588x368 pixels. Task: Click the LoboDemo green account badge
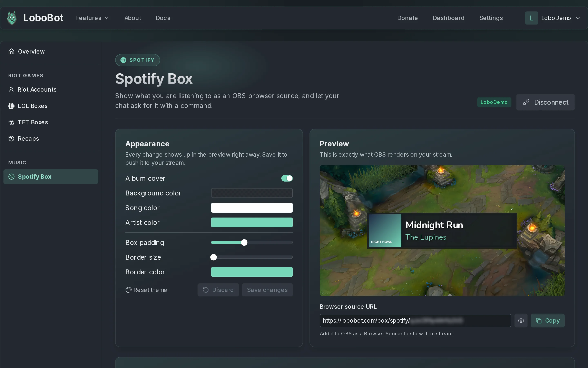click(x=494, y=102)
